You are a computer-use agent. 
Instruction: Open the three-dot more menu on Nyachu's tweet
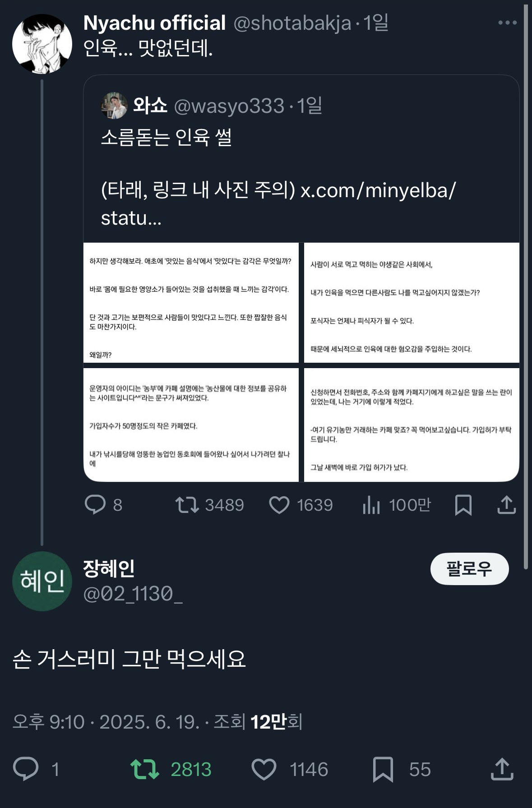(x=507, y=23)
